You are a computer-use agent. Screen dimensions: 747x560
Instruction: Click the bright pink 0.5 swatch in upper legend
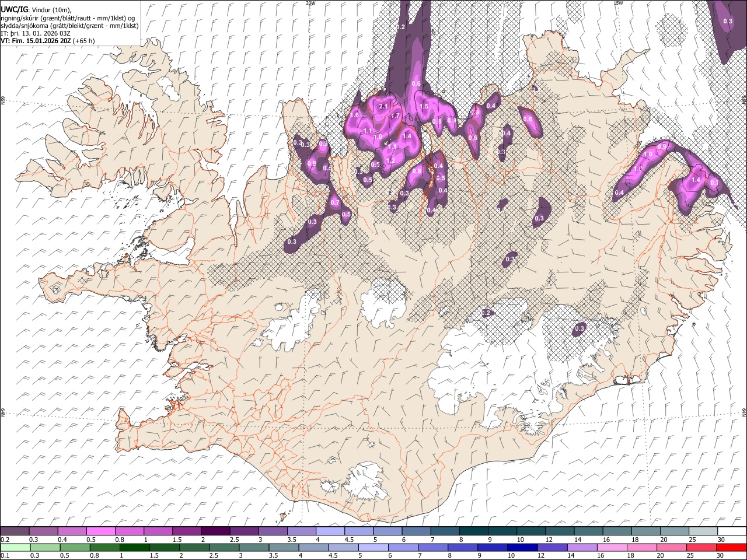[x=101, y=531]
